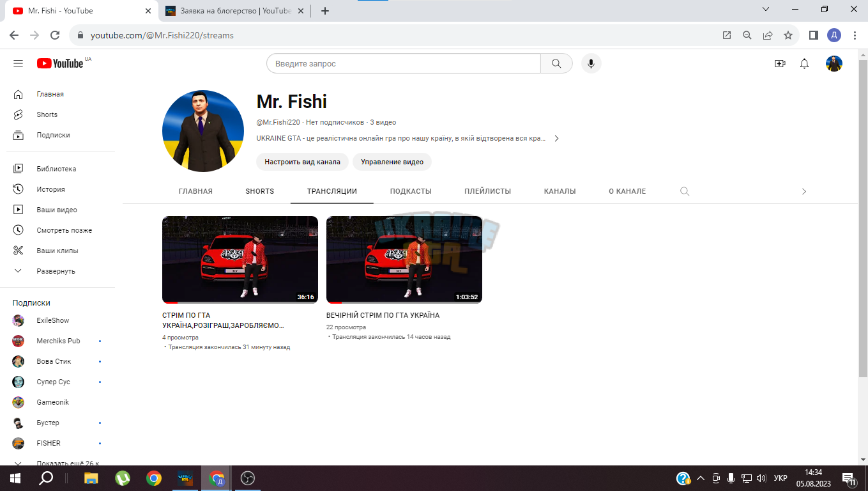Open the Chrome profile icon with letter Д

point(834,35)
